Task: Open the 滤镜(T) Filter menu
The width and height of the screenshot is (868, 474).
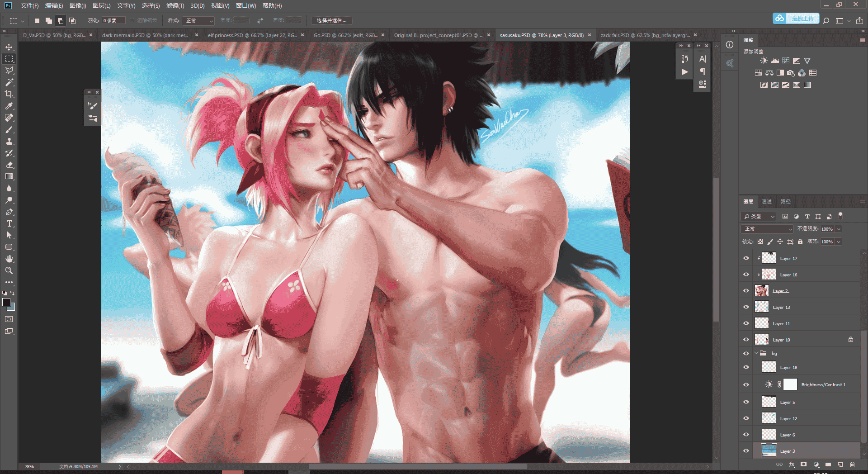Action: tap(175, 5)
